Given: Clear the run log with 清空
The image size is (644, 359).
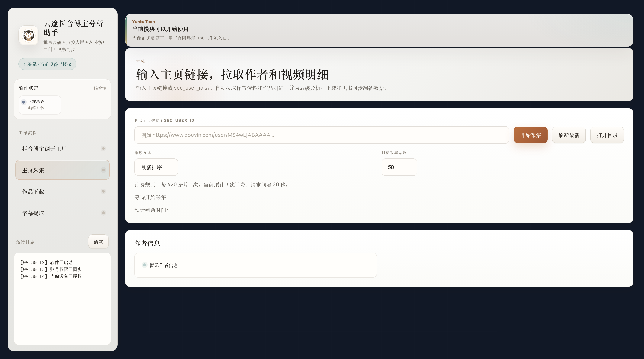Looking at the screenshot, I should click(x=98, y=242).
